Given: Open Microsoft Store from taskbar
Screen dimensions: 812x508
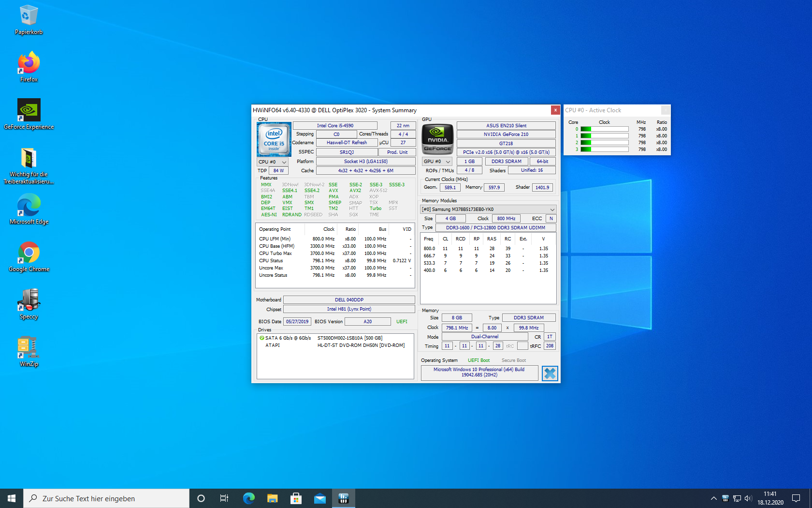Looking at the screenshot, I should click(x=296, y=498).
